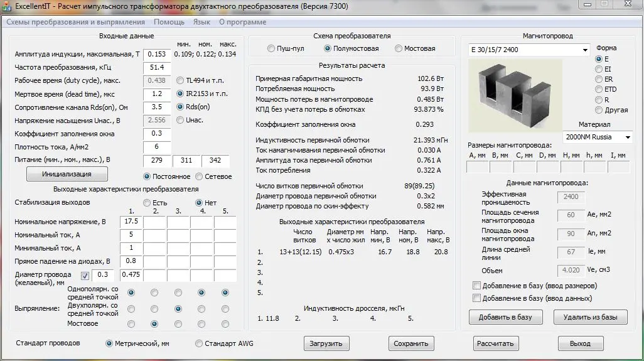The image size is (644, 361).
Task: Select Мостовое rectification for output 2
Action: 154,324
